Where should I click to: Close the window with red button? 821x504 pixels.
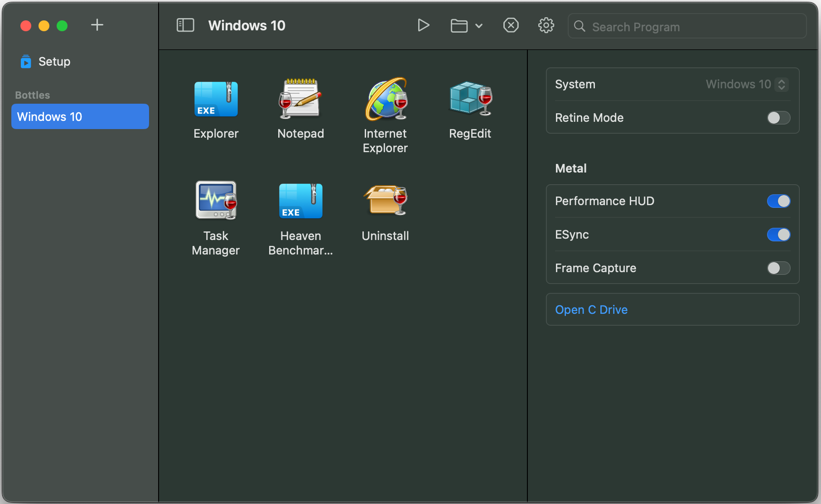pos(26,26)
